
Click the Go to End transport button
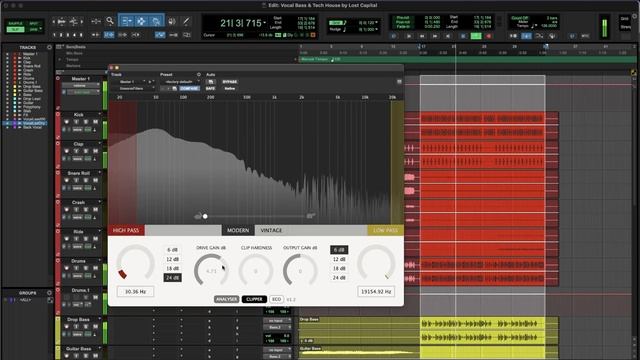click(448, 36)
